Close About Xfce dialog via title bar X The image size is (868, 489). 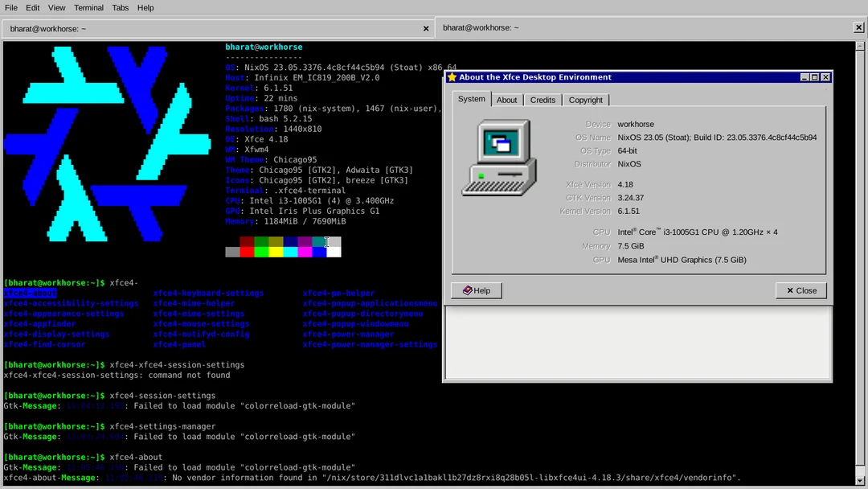pyautogui.click(x=825, y=77)
